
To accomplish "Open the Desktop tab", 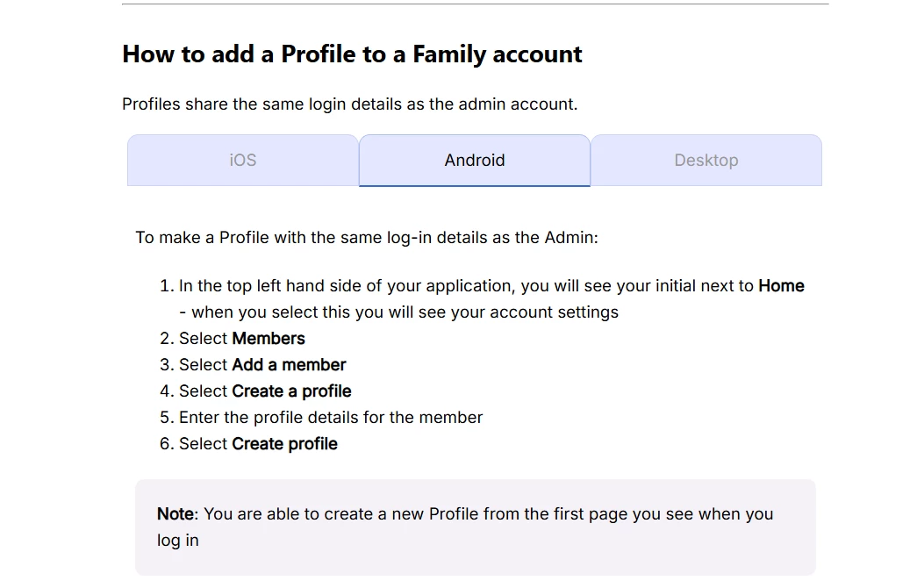I will [706, 160].
